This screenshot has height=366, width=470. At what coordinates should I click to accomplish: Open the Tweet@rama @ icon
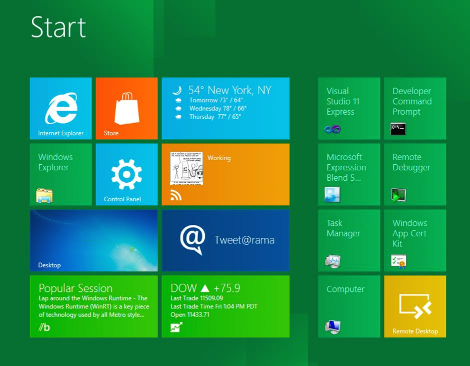pyautogui.click(x=192, y=239)
